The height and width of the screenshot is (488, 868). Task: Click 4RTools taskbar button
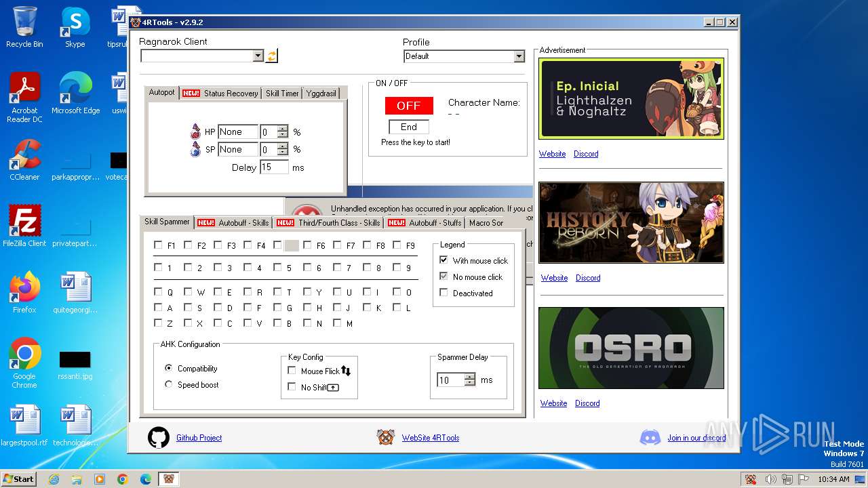tap(169, 479)
